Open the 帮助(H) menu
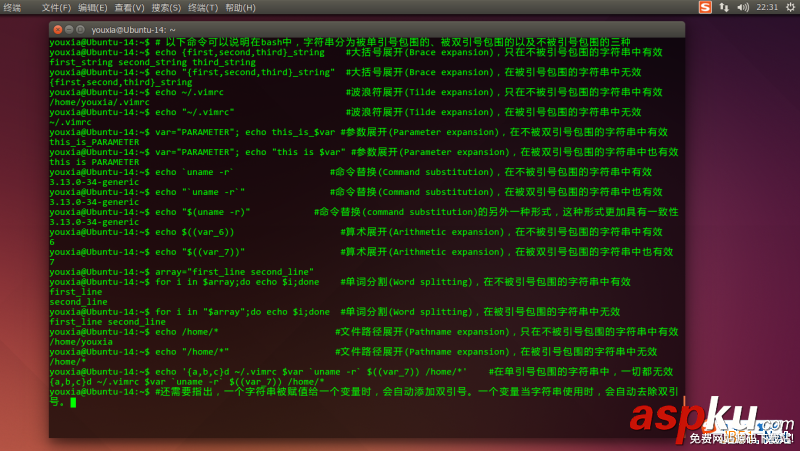The width and height of the screenshot is (800, 451). click(240, 8)
